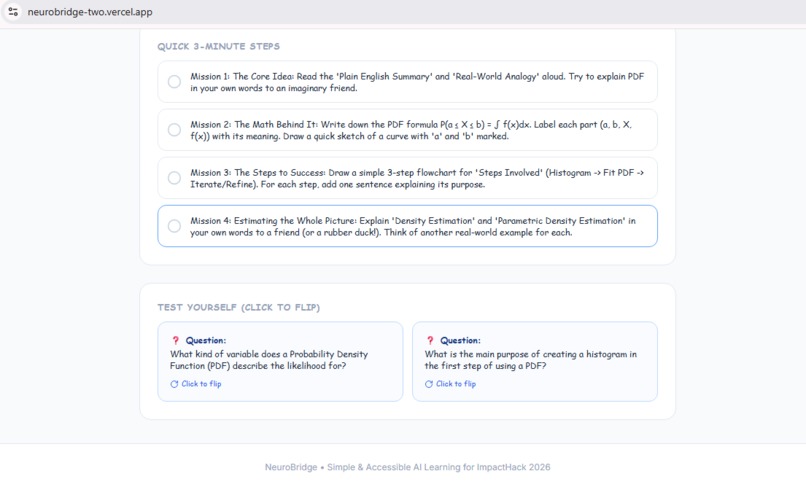Click the NeuroBridge footer text
This screenshot has height=487, width=806.
click(x=407, y=467)
